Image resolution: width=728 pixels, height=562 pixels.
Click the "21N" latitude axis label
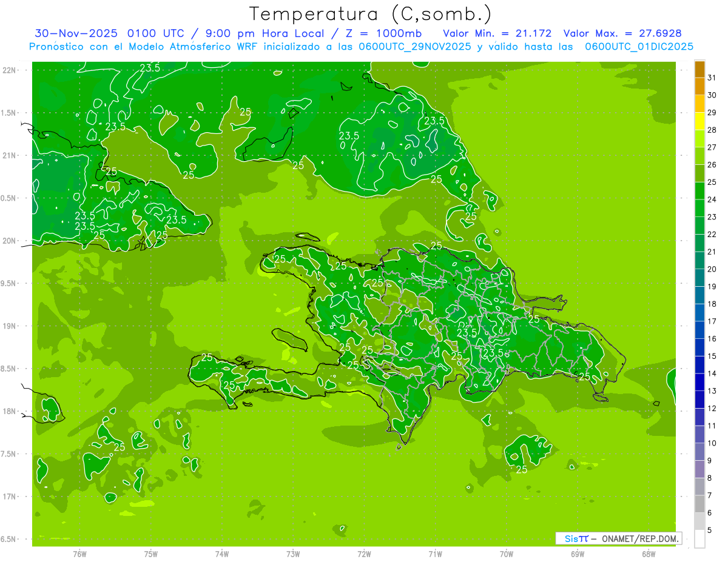pyautogui.click(x=10, y=155)
